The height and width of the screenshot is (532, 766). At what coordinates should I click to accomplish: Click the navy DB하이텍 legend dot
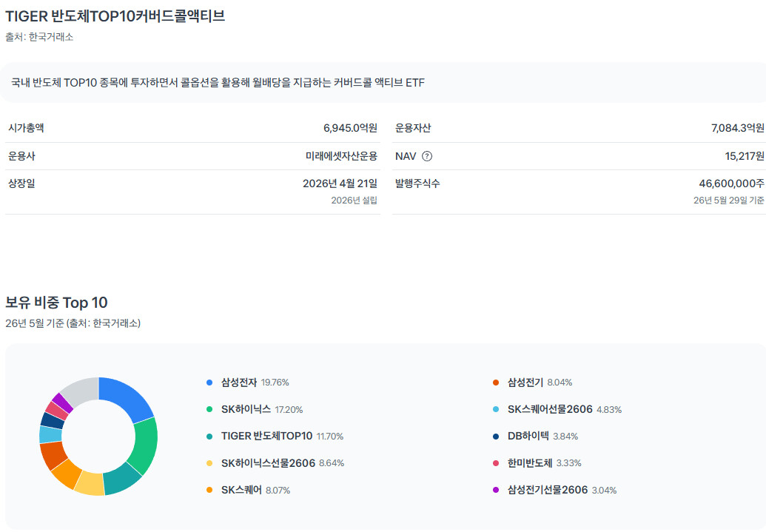coord(496,437)
